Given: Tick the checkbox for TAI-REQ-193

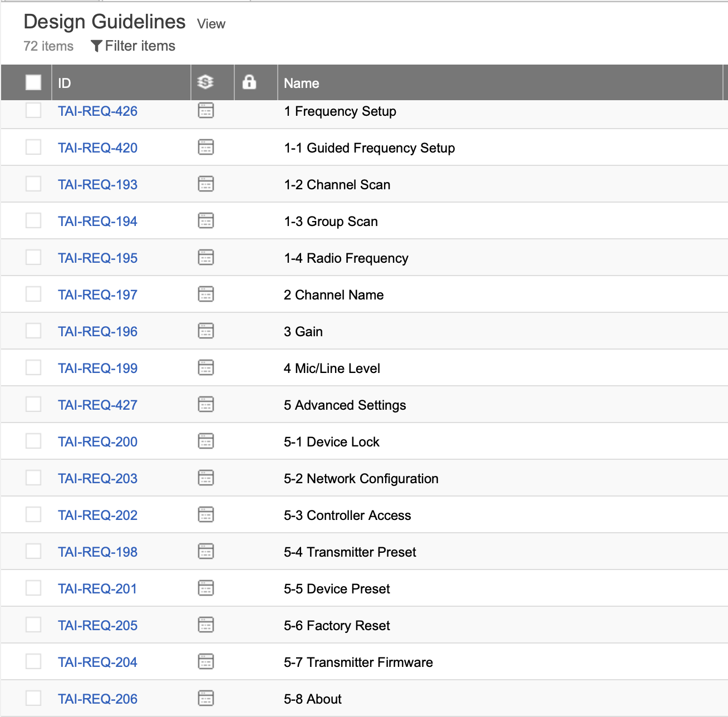Looking at the screenshot, I should click(33, 184).
